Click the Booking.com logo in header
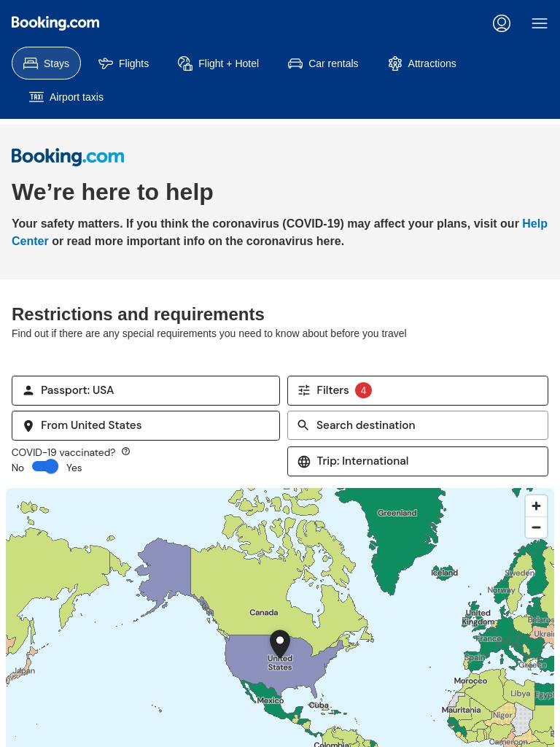560x747 pixels. coord(55,23)
